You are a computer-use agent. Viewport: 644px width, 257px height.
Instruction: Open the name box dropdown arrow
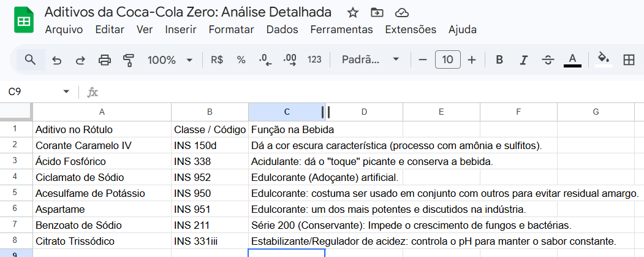click(x=66, y=92)
